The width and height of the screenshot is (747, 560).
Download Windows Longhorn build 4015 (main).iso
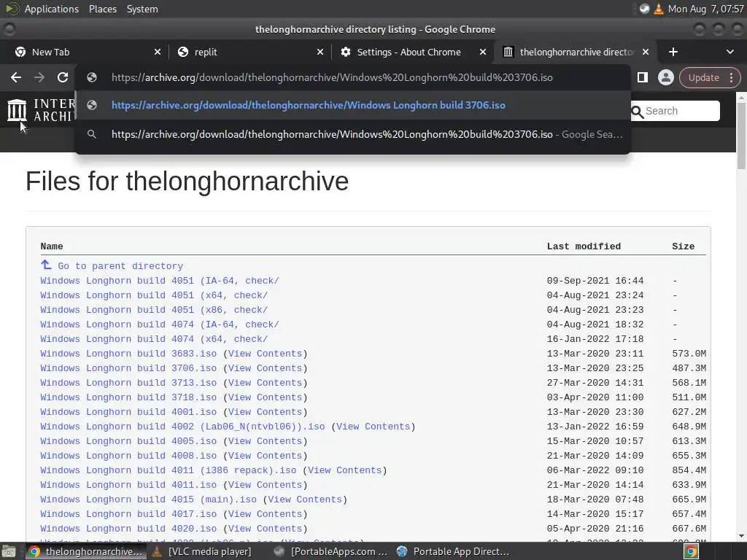tap(149, 499)
